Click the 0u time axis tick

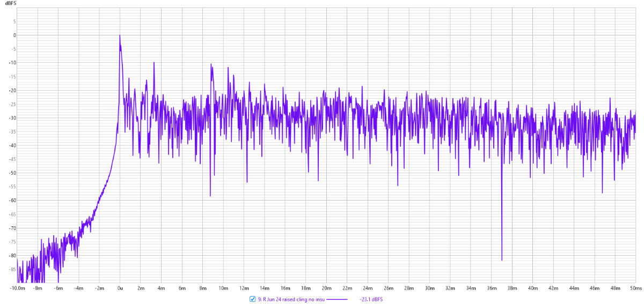120,288
